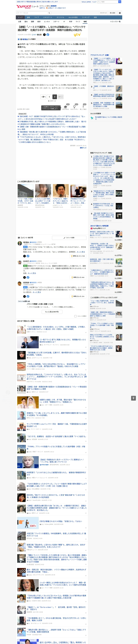This screenshot has width=138, height=644.
Task: Share 前田恒彦's comment on X
Action: 25,296
